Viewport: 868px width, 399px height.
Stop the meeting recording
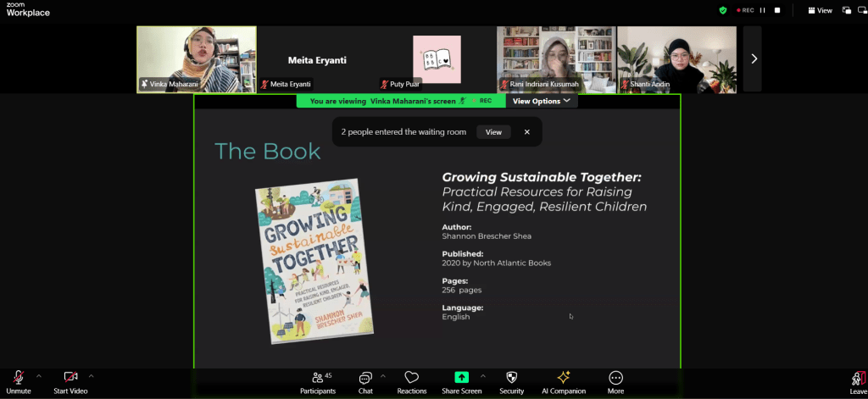776,10
